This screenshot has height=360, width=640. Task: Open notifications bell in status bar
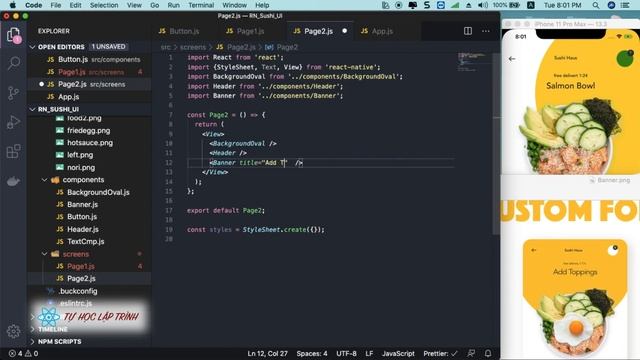pyautogui.click(x=488, y=353)
